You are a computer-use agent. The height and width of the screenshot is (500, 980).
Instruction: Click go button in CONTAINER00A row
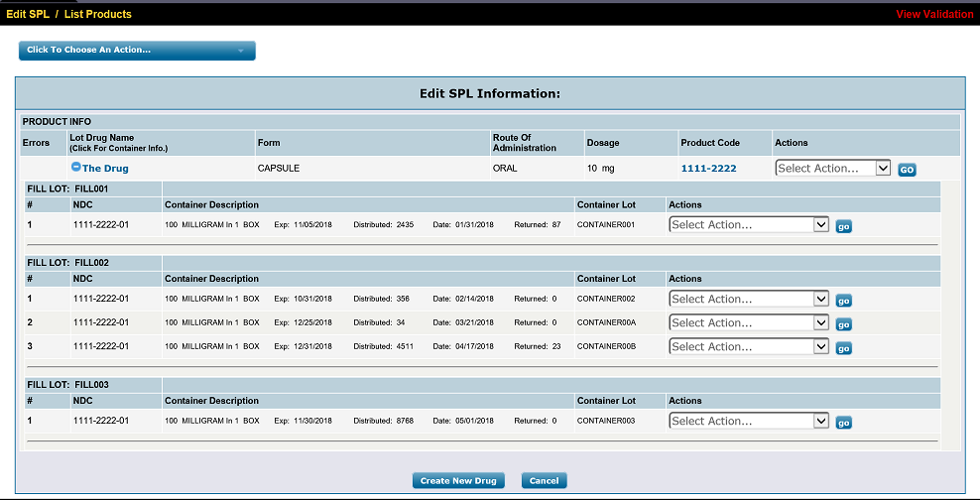[x=844, y=325]
